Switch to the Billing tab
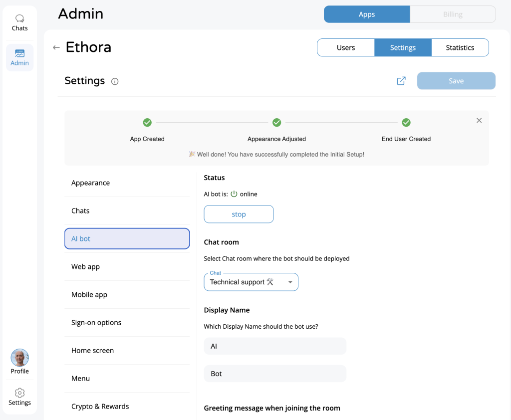This screenshot has height=420, width=511. [x=453, y=14]
